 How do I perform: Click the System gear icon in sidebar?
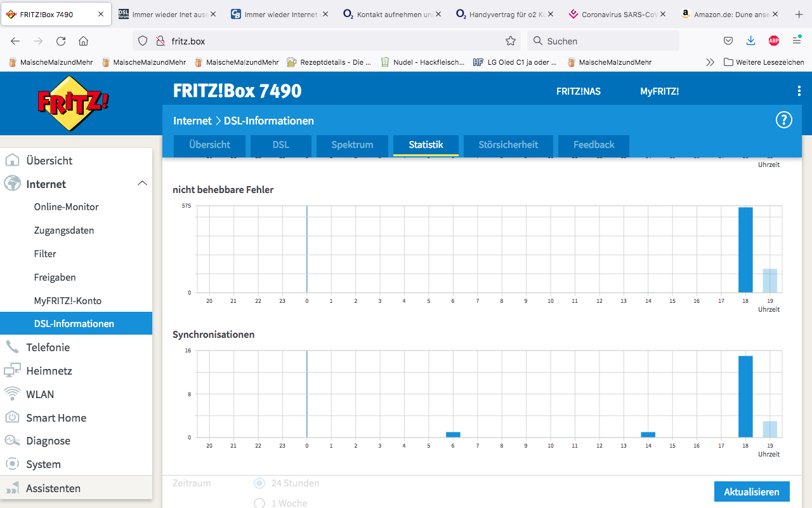(x=12, y=464)
